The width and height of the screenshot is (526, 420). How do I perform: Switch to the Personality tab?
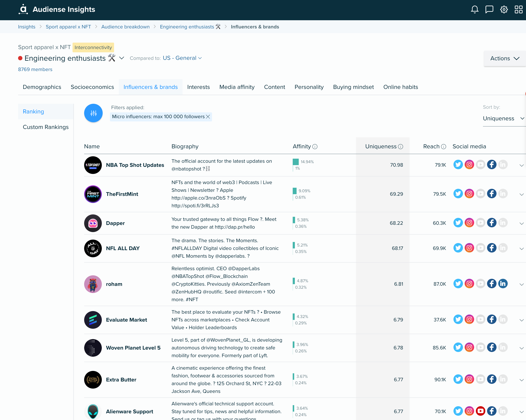coord(309,87)
